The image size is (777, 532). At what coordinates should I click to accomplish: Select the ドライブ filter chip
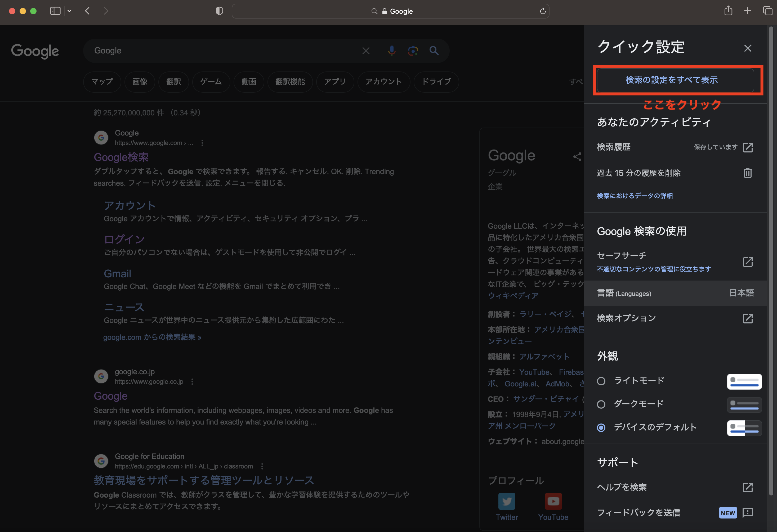point(436,82)
